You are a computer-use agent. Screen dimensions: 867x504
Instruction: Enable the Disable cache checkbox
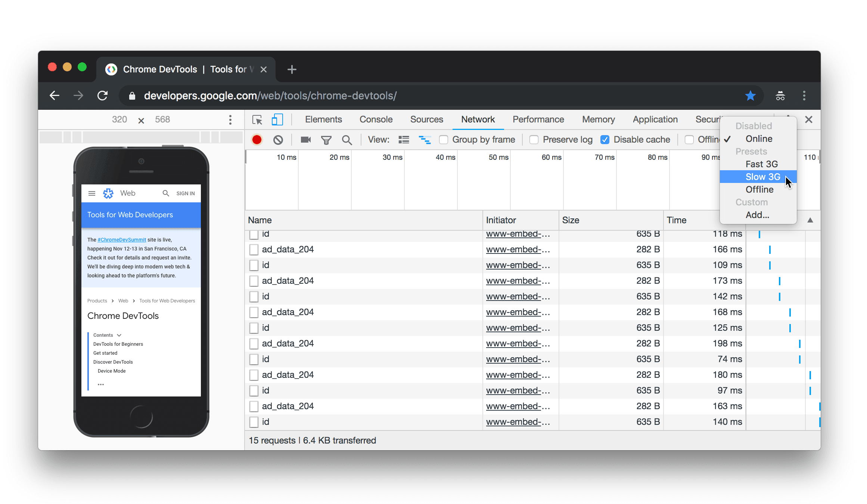(x=605, y=139)
